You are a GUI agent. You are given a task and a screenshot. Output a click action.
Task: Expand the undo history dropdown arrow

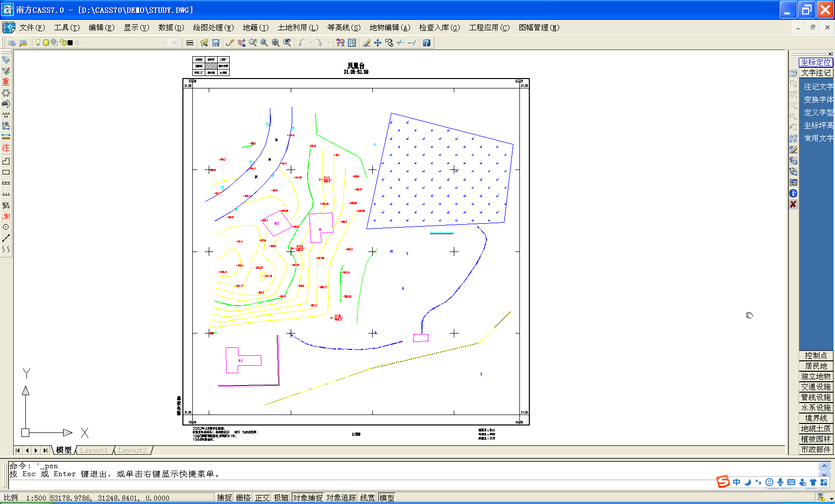pos(311,43)
